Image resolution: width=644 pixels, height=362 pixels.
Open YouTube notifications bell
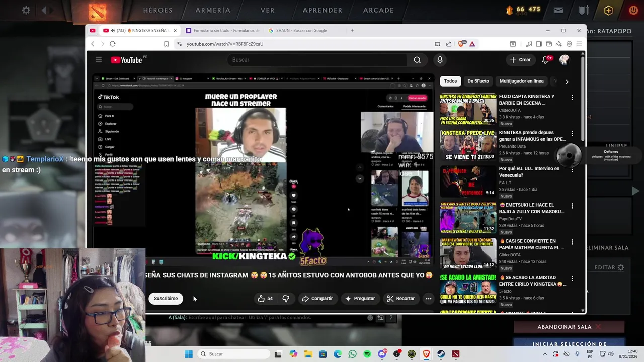[545, 60]
